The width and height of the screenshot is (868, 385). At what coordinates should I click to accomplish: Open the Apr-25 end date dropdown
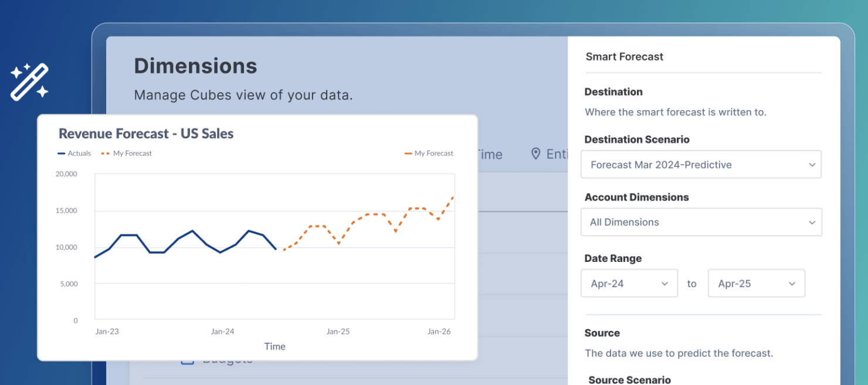click(x=757, y=283)
